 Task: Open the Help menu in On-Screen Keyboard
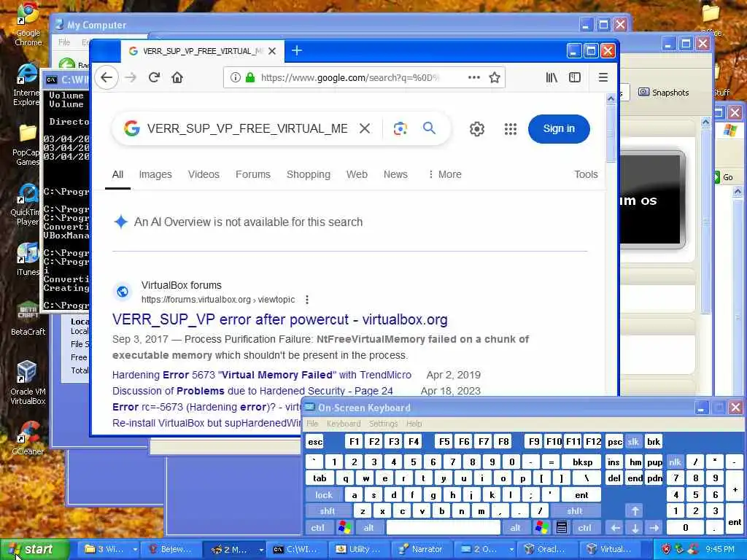click(414, 424)
